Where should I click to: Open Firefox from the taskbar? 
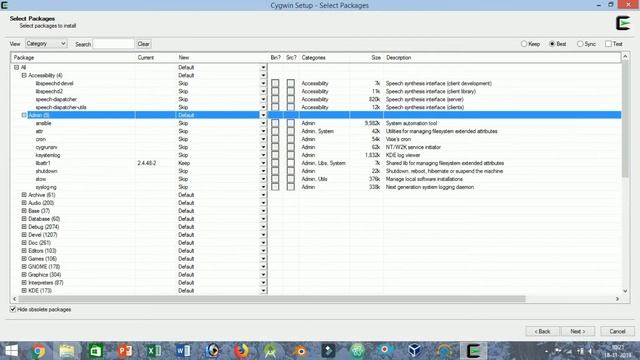tap(242, 351)
